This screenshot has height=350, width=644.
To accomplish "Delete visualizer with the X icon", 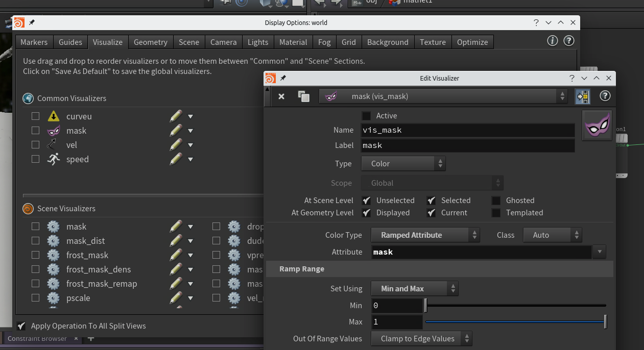I will tap(281, 96).
